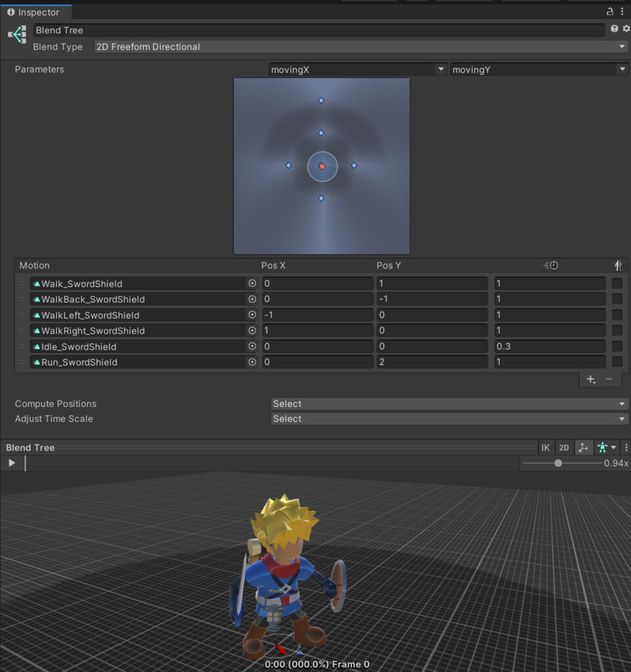Open the Blend Type dropdown

coord(361,47)
